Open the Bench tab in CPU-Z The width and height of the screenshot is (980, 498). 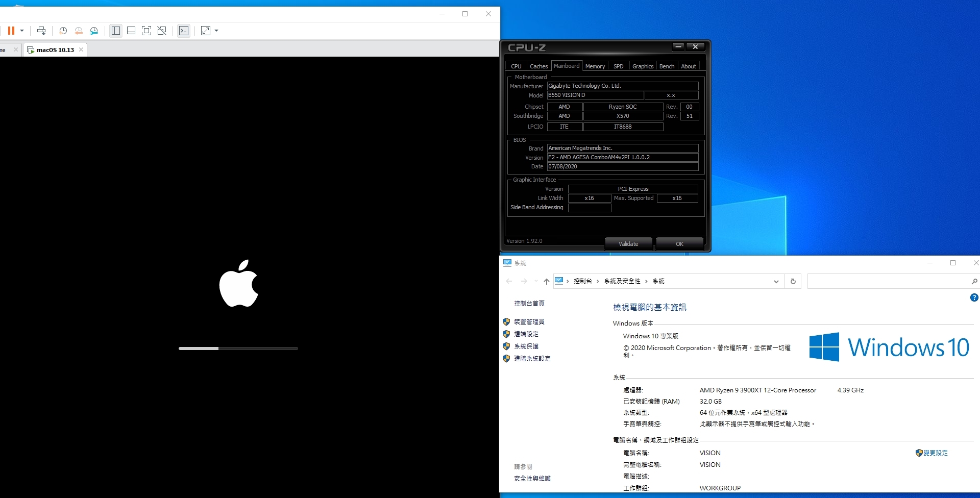pos(667,66)
